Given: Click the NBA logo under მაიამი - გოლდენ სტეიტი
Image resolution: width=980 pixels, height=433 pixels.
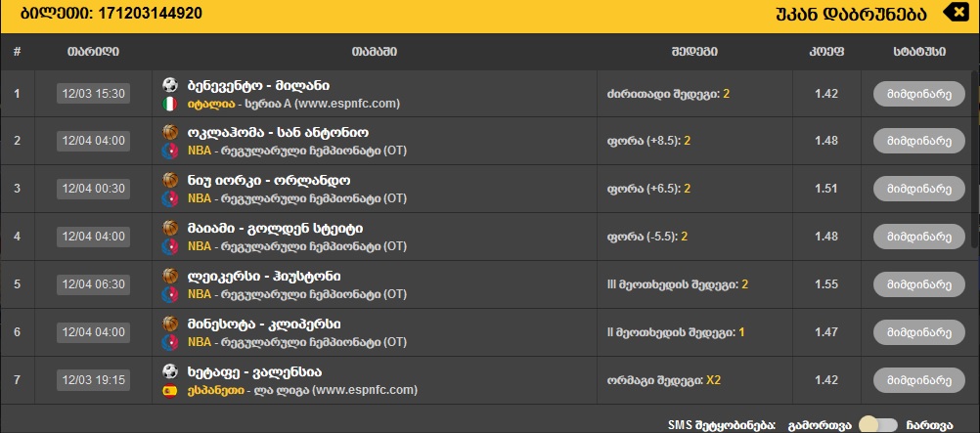Looking at the screenshot, I should click(x=170, y=247).
